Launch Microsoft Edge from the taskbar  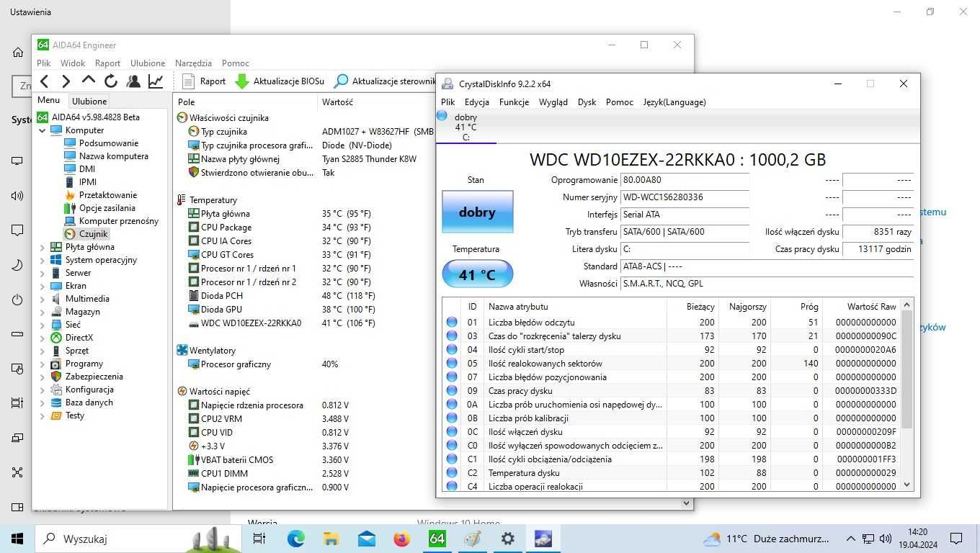[x=295, y=539]
